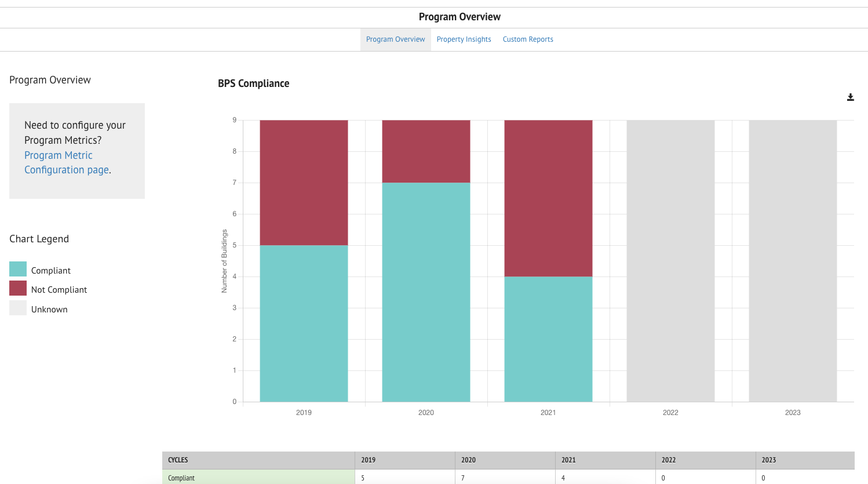Click the chart download/export icon
This screenshot has height=484, width=868.
pos(850,97)
